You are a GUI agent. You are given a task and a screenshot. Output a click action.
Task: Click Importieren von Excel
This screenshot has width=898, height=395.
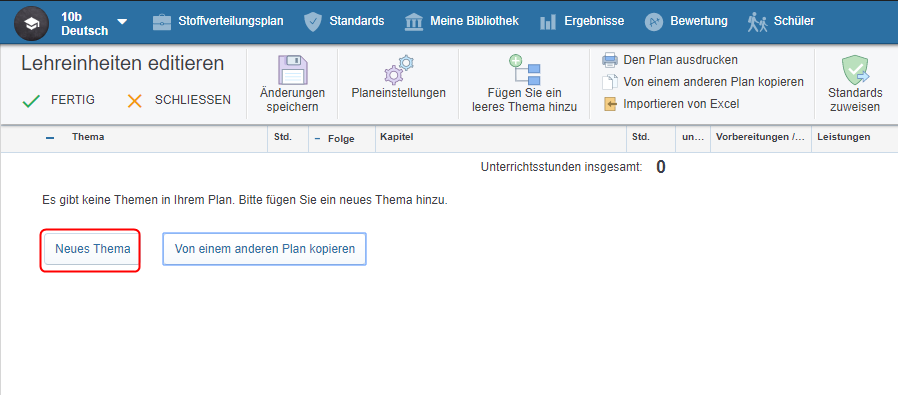tap(681, 104)
